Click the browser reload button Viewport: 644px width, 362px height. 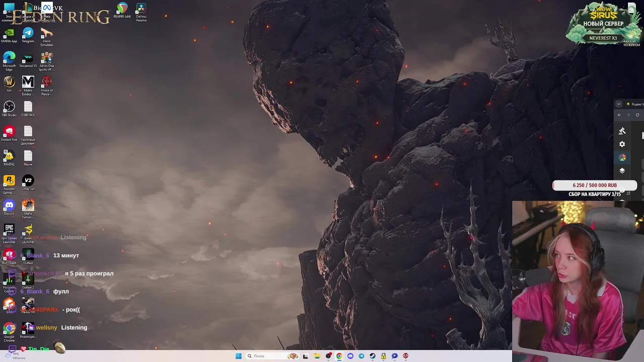pos(637,115)
